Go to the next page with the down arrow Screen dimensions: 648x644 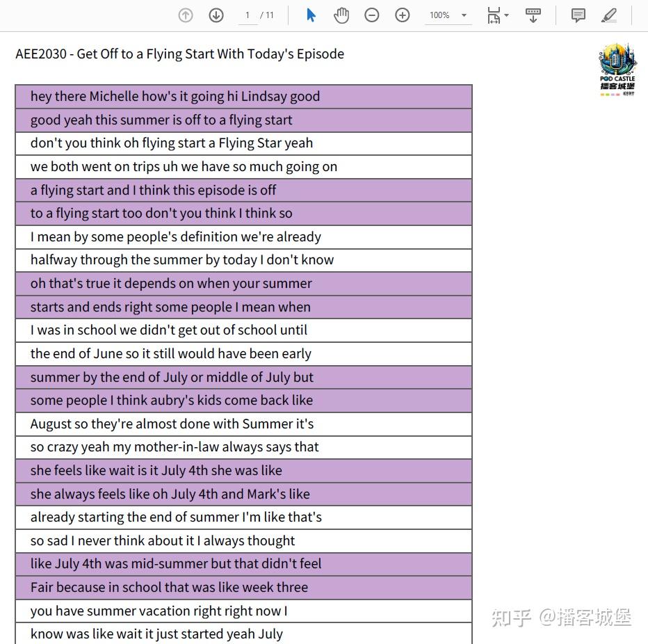click(x=216, y=15)
